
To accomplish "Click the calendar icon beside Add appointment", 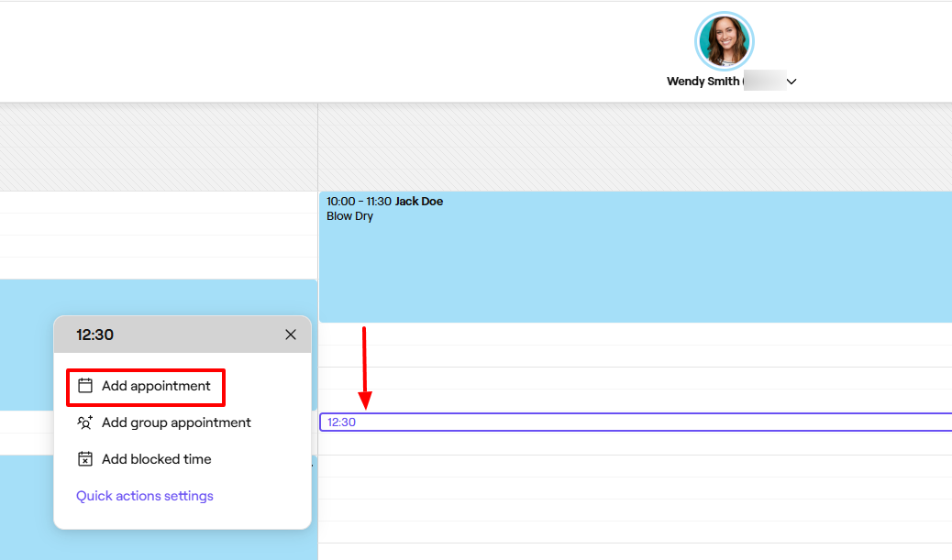I will click(x=85, y=386).
